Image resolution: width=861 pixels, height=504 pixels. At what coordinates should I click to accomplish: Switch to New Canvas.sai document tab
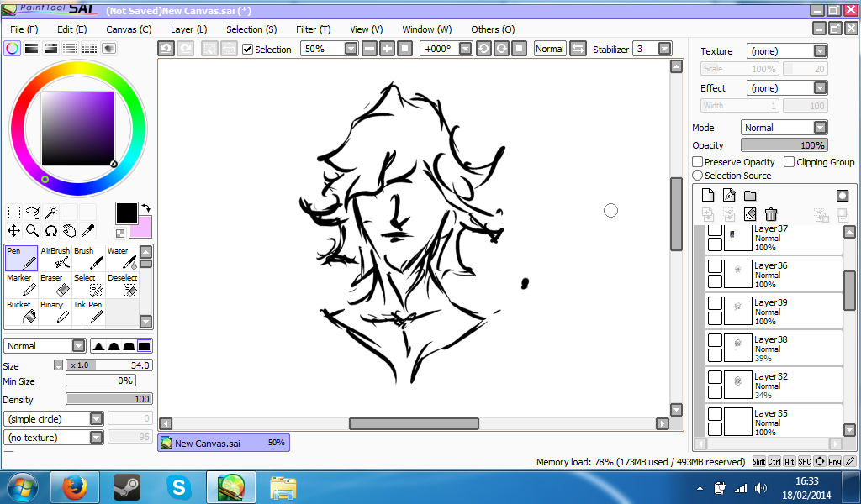[x=224, y=443]
